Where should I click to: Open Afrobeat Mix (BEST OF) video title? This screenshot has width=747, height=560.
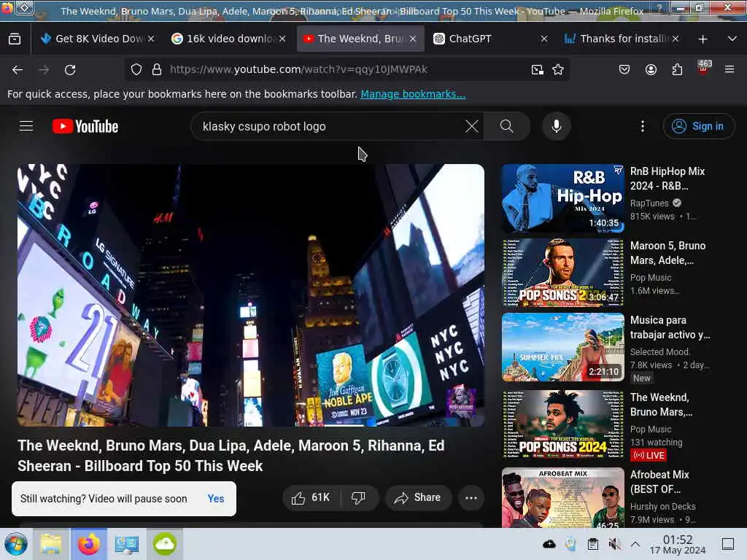(659, 482)
